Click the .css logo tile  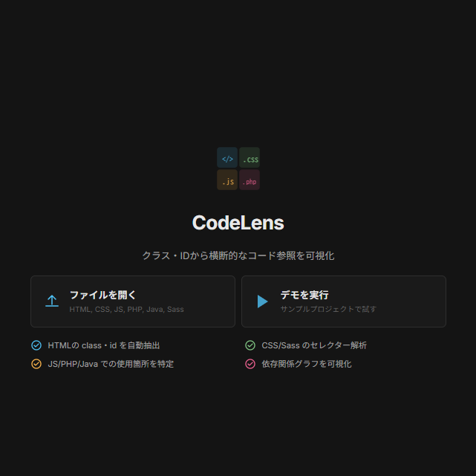tap(250, 157)
